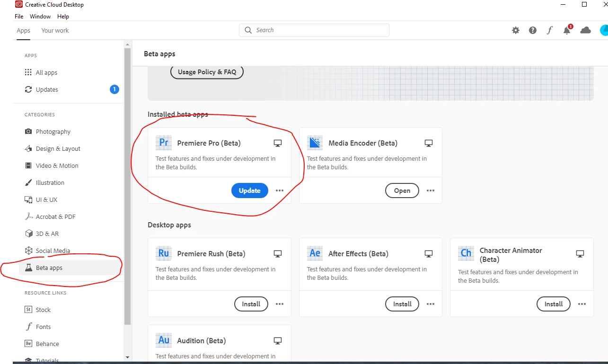Click the Search input field
The height and width of the screenshot is (364, 608).
point(314,30)
